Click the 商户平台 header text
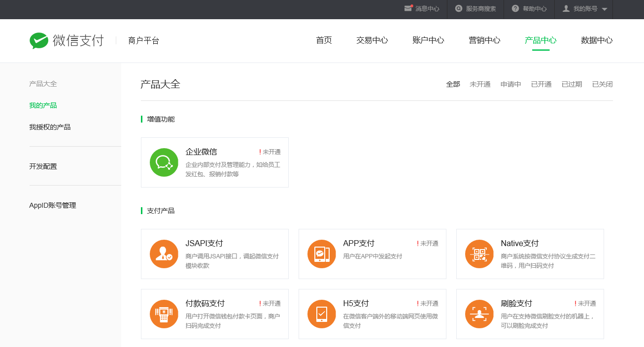Image resolution: width=644 pixels, height=347 pixels. click(143, 41)
